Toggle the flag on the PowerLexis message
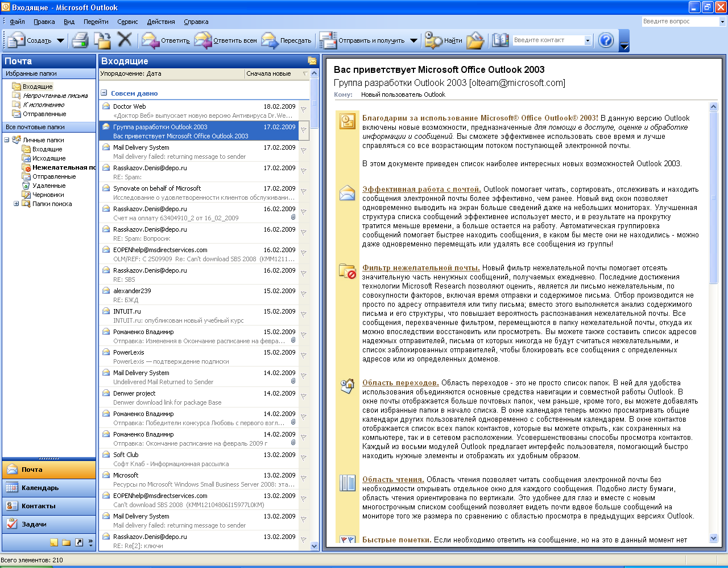The height and width of the screenshot is (568, 728). 303,355
